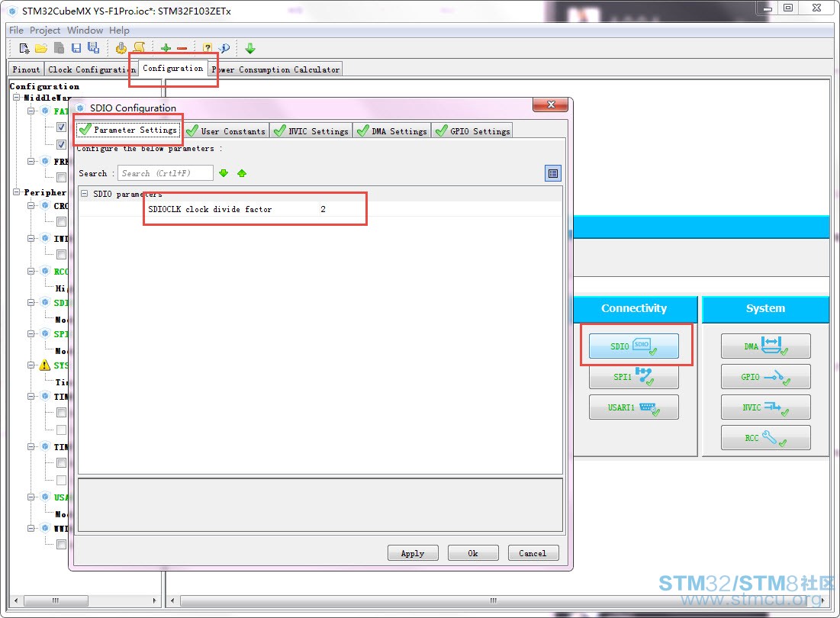Open the File menu
Viewport: 840px width, 618px height.
pos(16,31)
